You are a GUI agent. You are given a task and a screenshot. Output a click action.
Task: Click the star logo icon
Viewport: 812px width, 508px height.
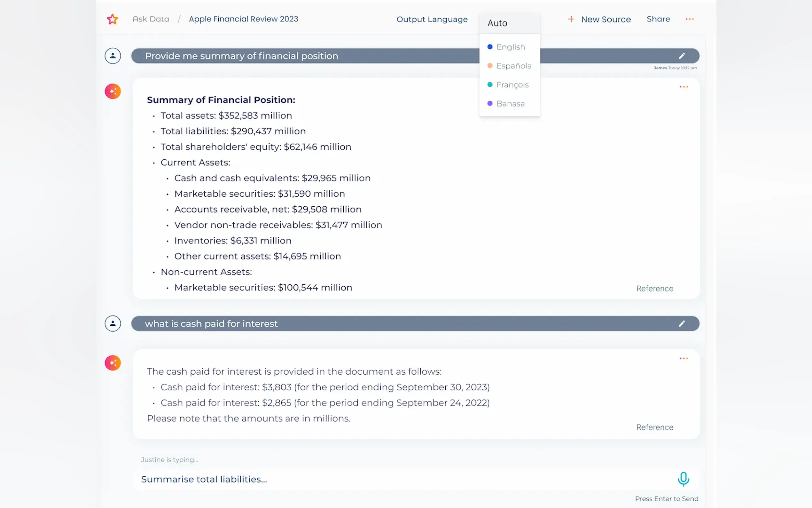pos(113,19)
